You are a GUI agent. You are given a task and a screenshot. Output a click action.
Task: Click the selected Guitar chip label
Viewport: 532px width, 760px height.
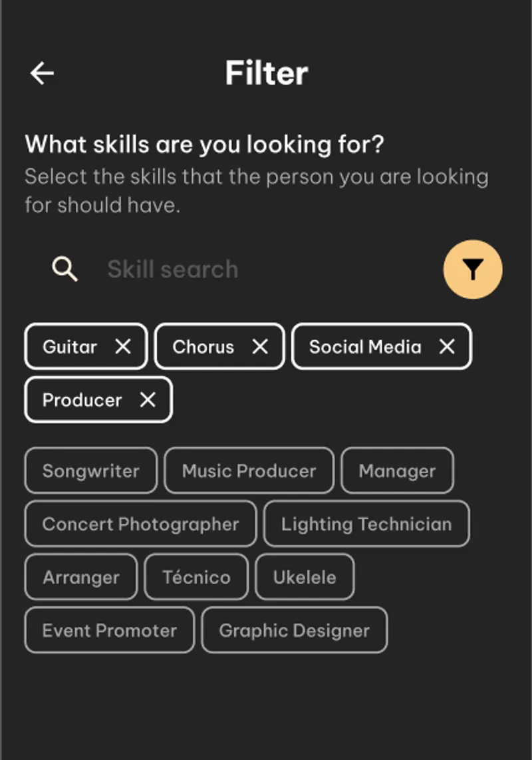point(70,347)
